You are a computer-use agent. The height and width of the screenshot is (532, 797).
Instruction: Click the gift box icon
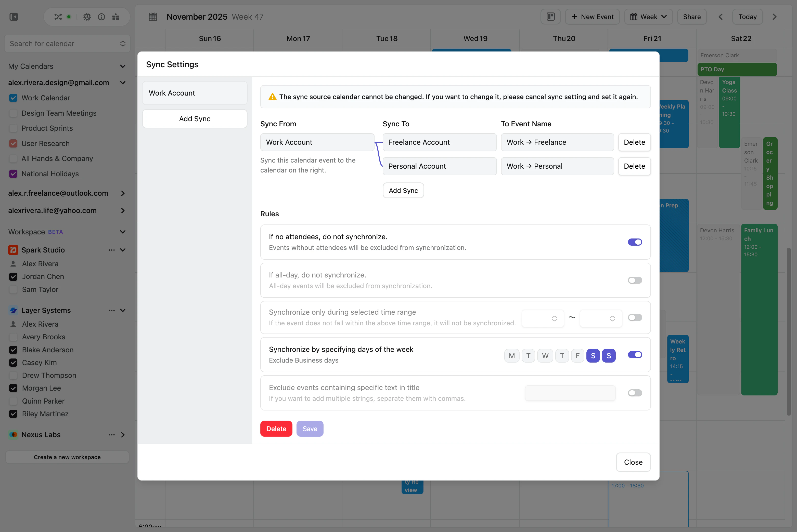coord(116,17)
